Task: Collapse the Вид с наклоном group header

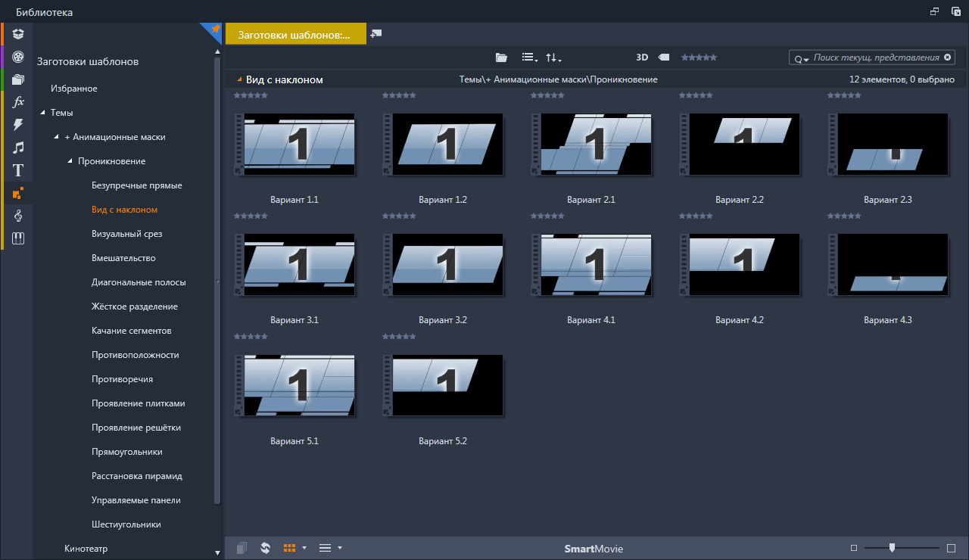Action: pos(239,79)
